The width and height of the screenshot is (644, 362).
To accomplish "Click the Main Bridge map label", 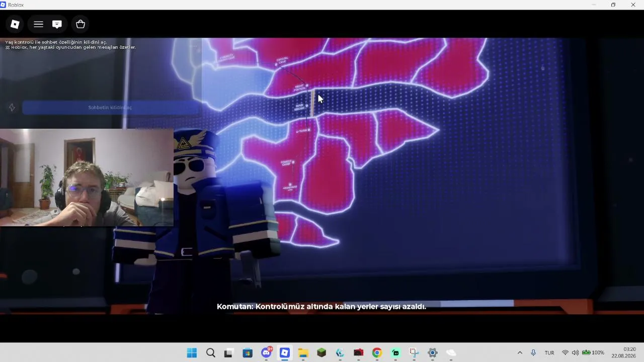I will click(x=300, y=108).
